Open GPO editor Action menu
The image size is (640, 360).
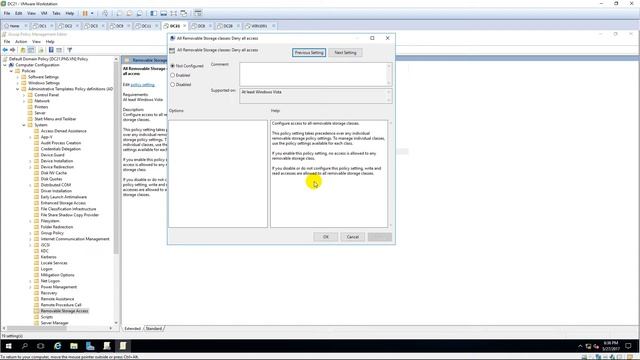(21, 42)
